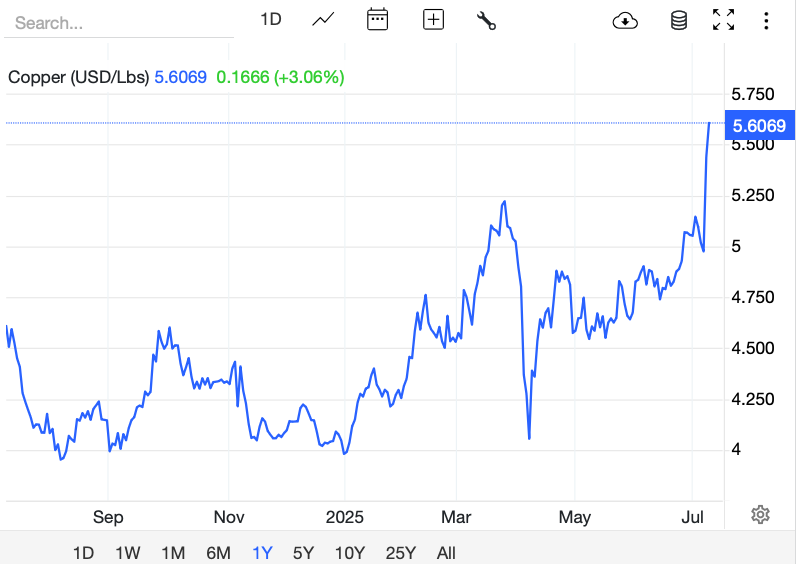Screen dimensions: 796x564
Task: Click the Search input field
Action: point(120,22)
